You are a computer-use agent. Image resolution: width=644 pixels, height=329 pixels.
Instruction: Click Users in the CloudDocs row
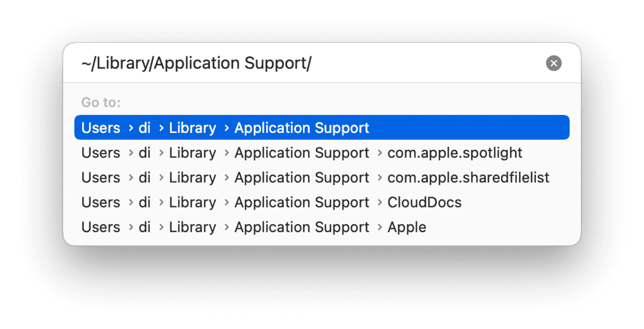pyautogui.click(x=101, y=202)
